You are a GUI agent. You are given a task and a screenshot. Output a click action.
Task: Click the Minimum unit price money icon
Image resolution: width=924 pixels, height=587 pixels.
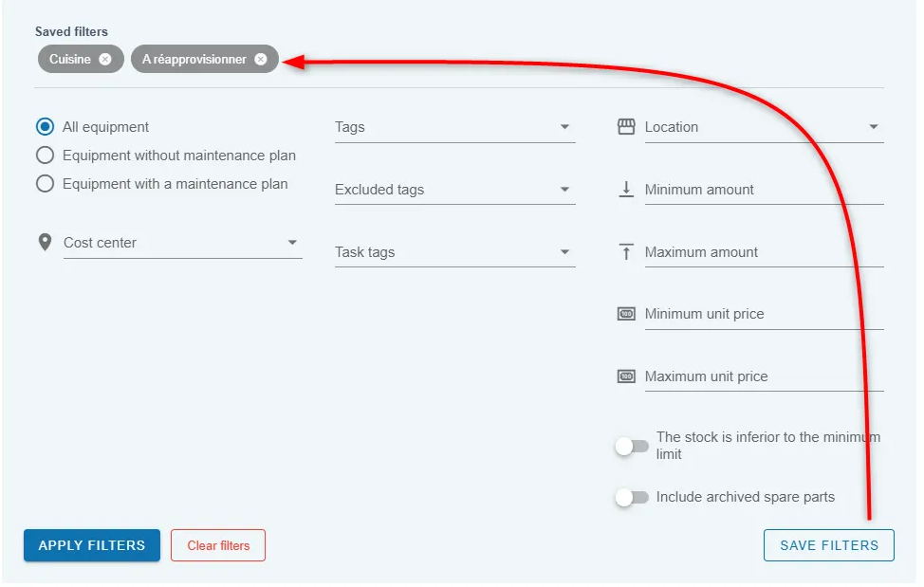(x=626, y=314)
